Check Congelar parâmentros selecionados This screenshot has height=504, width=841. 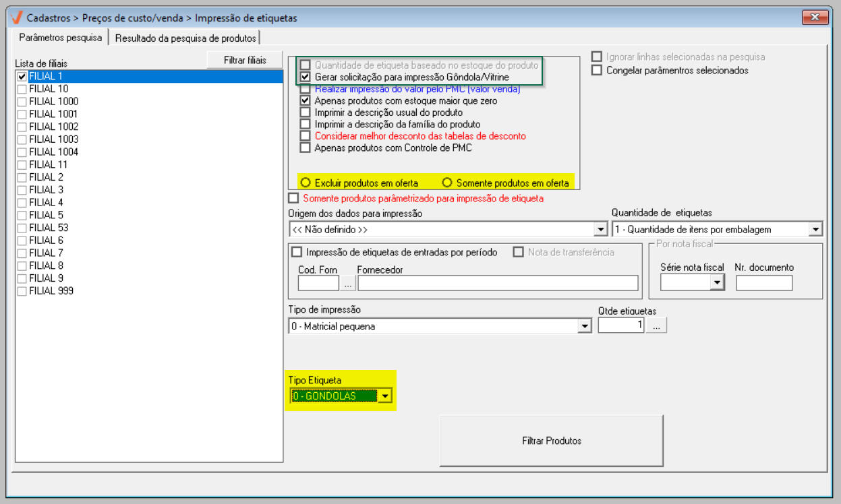(x=596, y=70)
